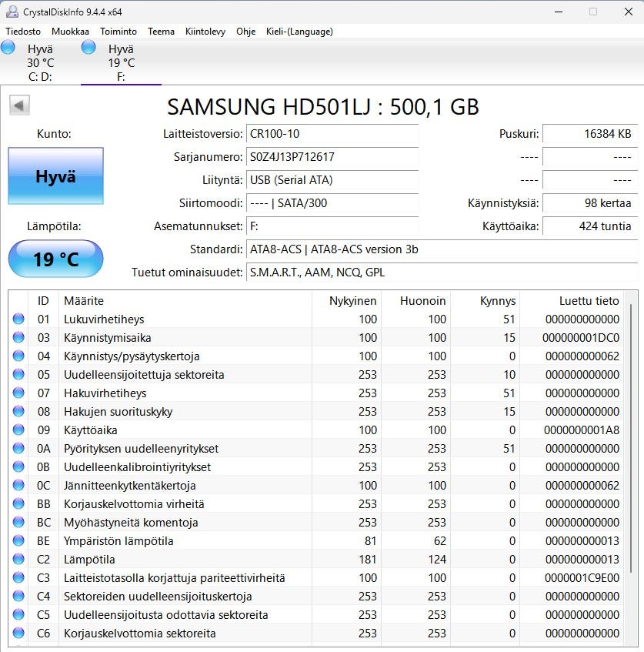Click the status icon beside Käynnistymisaika
644x652 pixels.
point(18,338)
